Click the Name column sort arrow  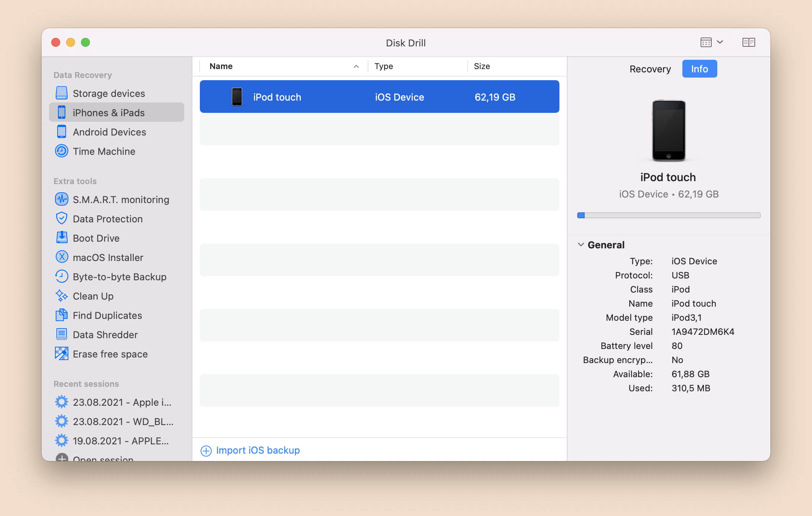[x=356, y=66]
